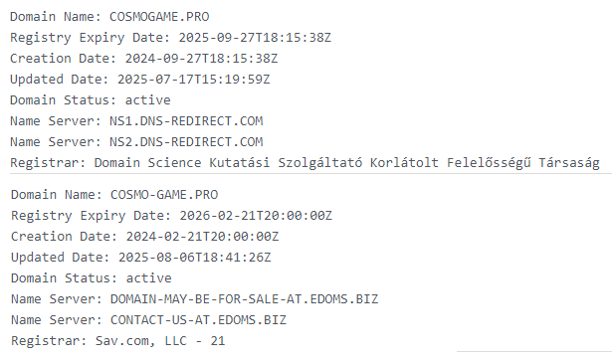
Task: Click the divider line between the records
Action: pos(311,173)
